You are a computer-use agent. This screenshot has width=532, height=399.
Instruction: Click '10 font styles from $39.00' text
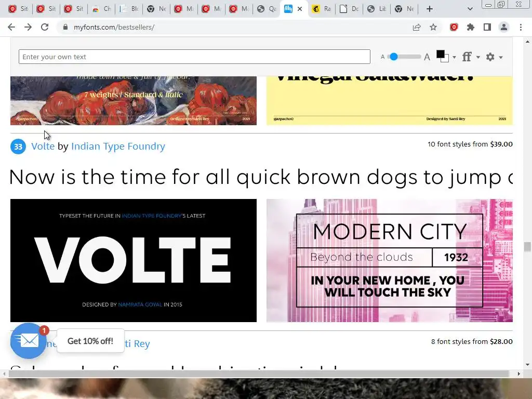click(x=470, y=144)
